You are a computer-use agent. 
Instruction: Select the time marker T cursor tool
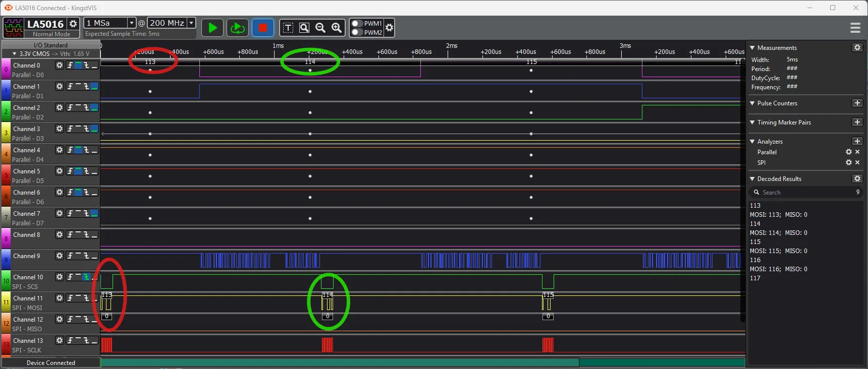tap(288, 28)
